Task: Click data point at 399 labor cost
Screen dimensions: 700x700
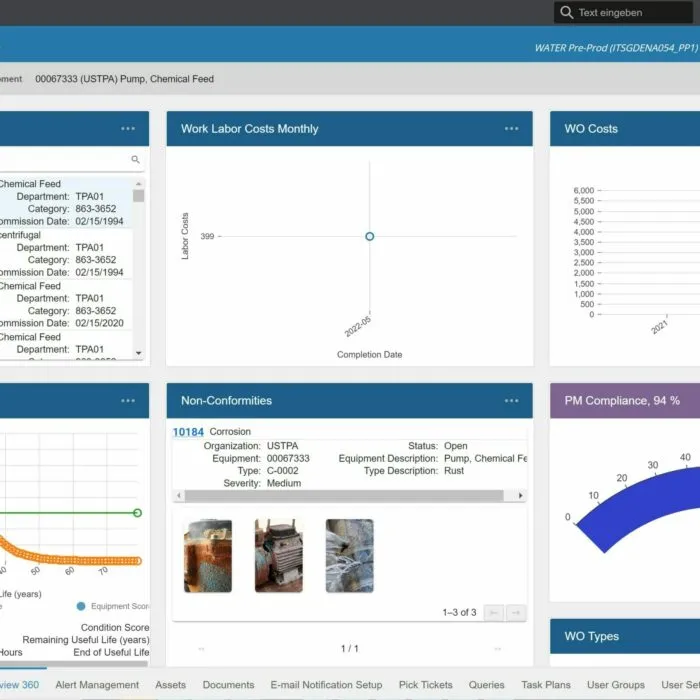Action: [x=370, y=236]
